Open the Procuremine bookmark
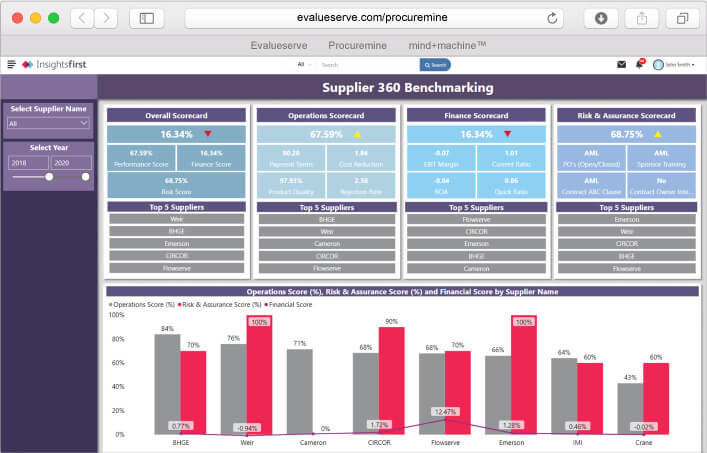The image size is (707, 453). coord(357,46)
